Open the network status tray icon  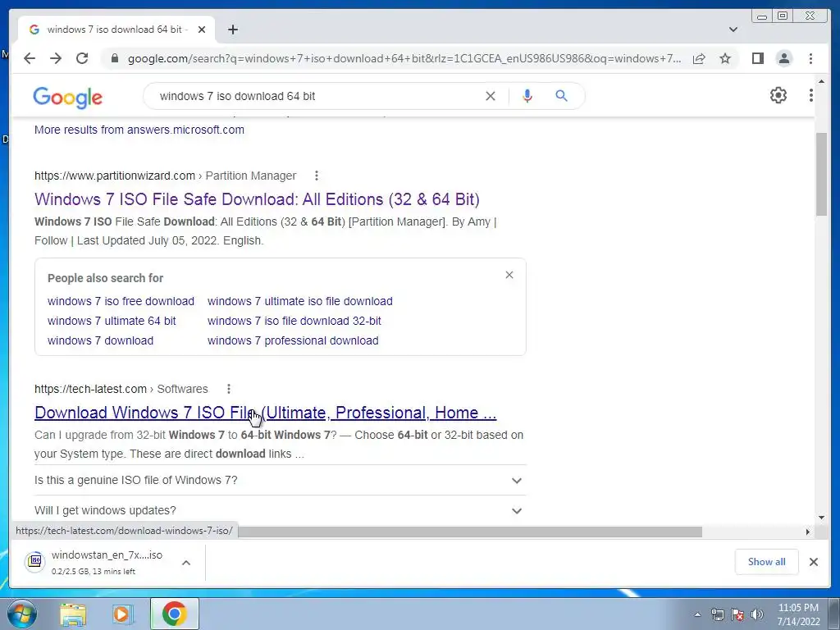coord(717,615)
